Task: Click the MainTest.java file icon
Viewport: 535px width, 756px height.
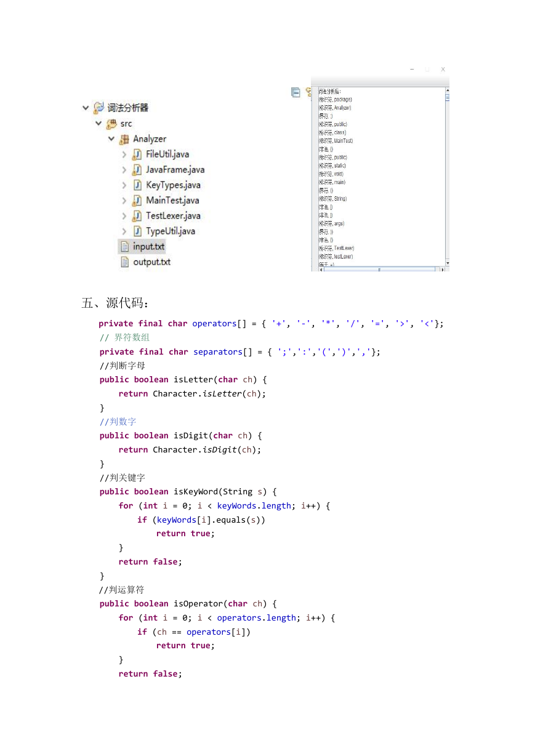Action: coord(137,201)
